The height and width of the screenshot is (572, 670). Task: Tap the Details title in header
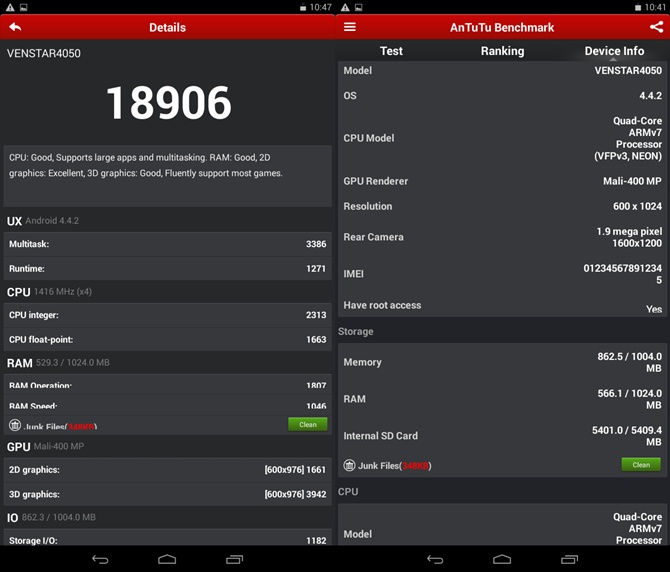168,27
